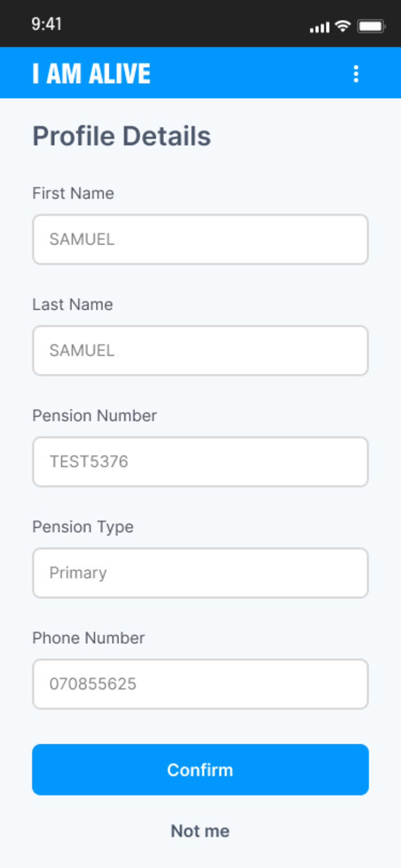The image size is (401, 868).
Task: Focus the Phone Number input field
Action: 200,684
